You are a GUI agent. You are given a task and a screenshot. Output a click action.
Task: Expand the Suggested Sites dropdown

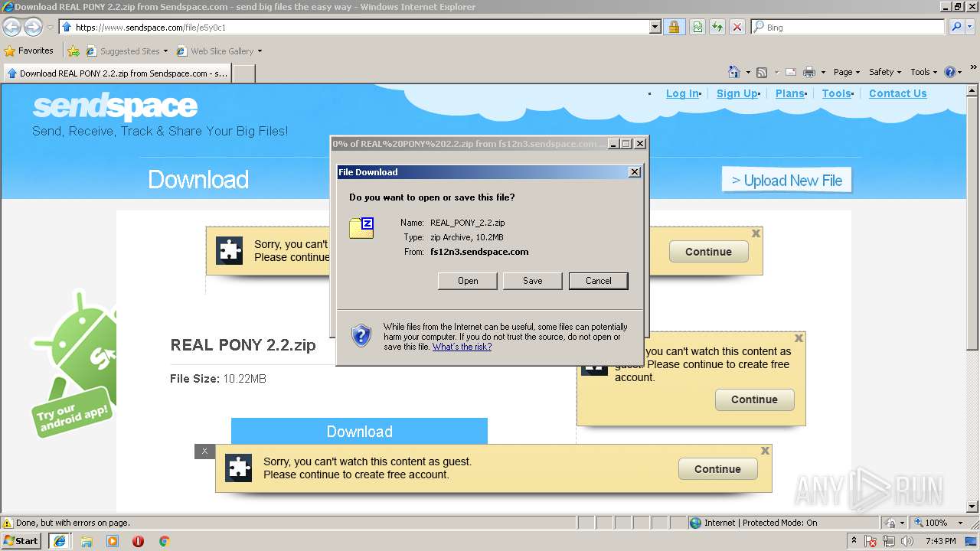pos(165,51)
